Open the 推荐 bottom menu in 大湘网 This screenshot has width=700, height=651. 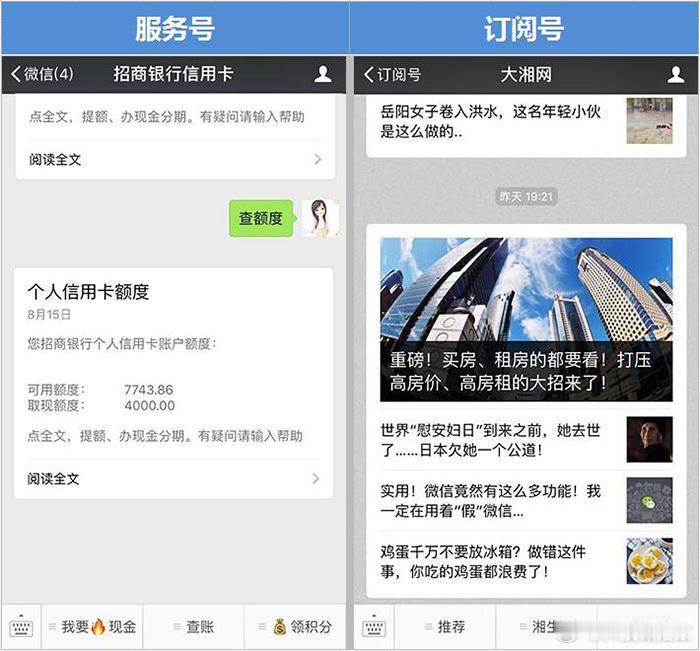pyautogui.click(x=445, y=626)
